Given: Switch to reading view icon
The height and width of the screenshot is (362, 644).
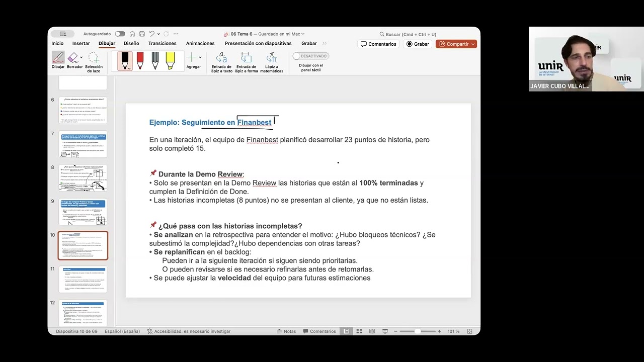Looking at the screenshot, I should pyautogui.click(x=372, y=331).
